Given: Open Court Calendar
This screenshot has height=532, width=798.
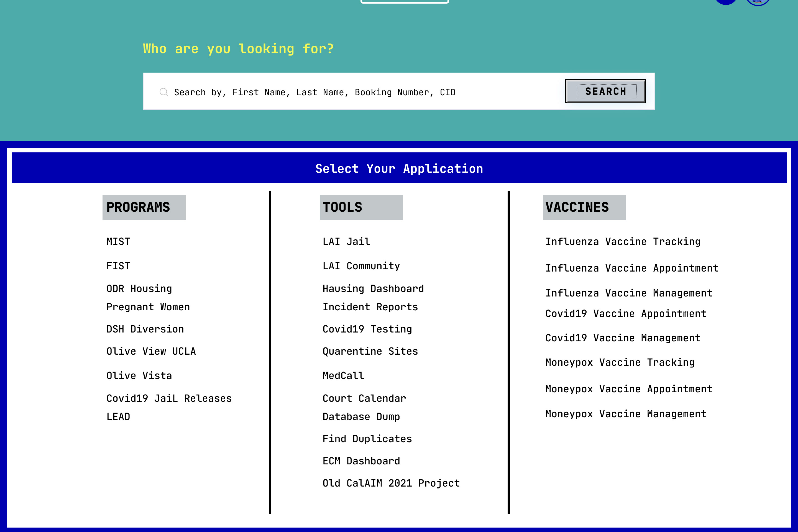Looking at the screenshot, I should [x=364, y=398].
